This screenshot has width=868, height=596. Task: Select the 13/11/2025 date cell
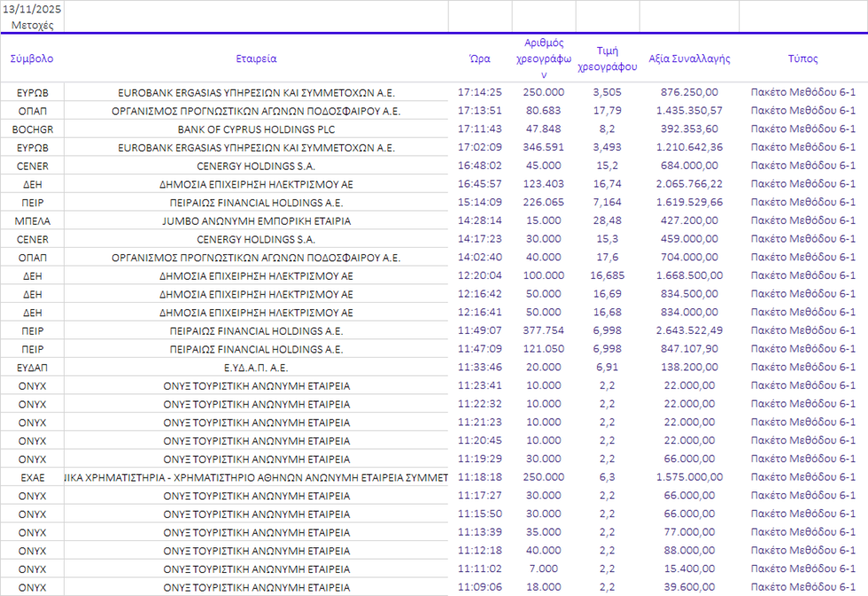[x=32, y=8]
